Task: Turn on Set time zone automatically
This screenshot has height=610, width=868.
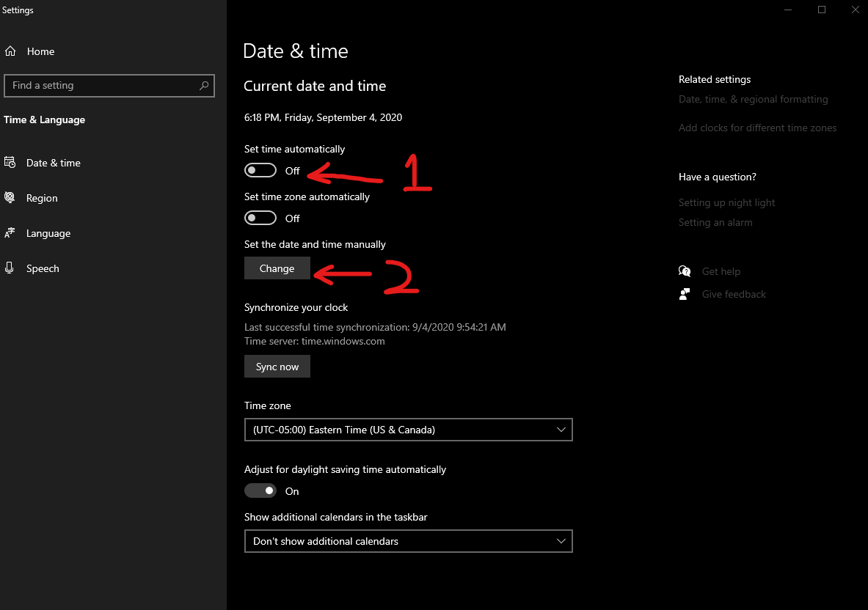Action: [260, 218]
